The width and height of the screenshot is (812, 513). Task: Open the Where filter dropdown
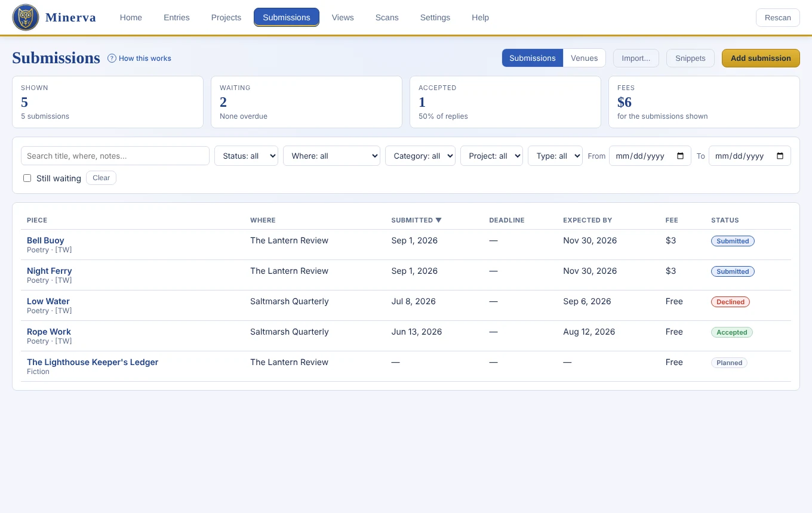(x=331, y=156)
